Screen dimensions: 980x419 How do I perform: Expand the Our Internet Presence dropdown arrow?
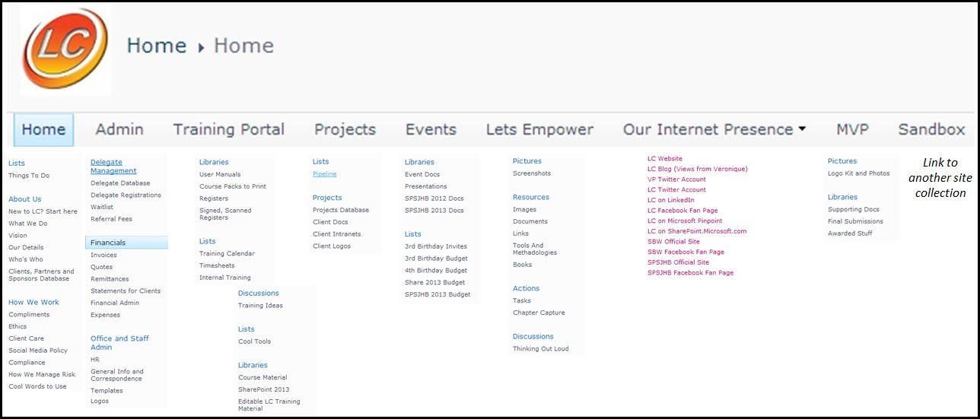(x=802, y=130)
